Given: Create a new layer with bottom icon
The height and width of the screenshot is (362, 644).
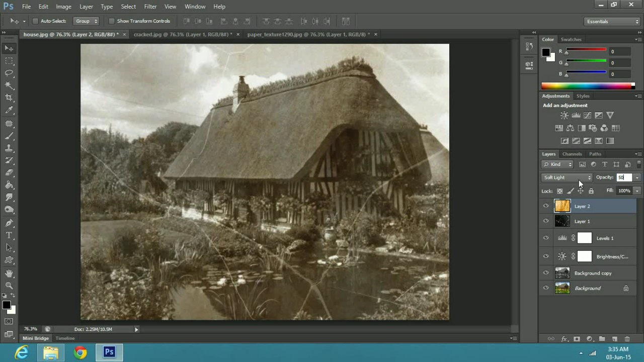Looking at the screenshot, I should pos(614,339).
